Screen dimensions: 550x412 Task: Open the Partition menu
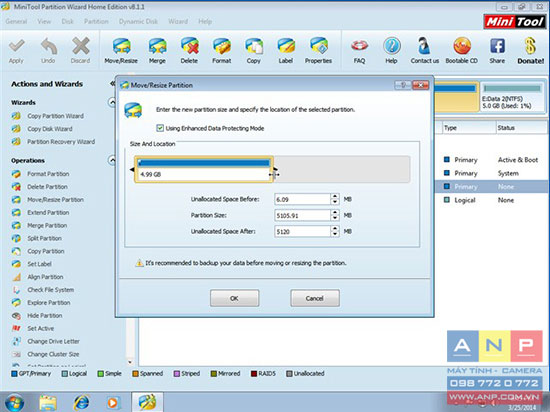(96, 21)
